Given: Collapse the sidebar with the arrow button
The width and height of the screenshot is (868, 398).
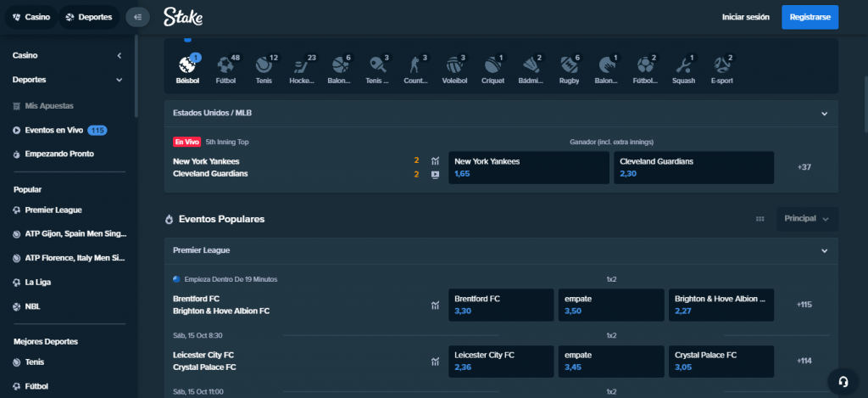Looking at the screenshot, I should (138, 17).
